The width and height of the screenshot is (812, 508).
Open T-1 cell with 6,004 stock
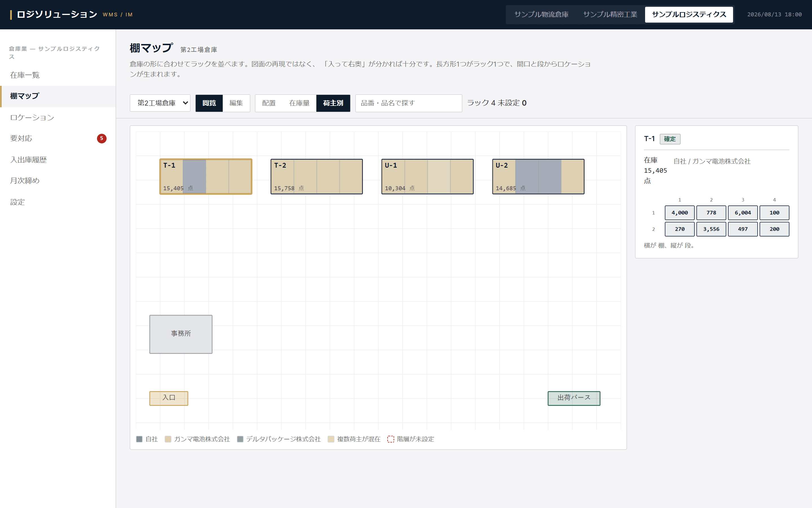coord(743,213)
